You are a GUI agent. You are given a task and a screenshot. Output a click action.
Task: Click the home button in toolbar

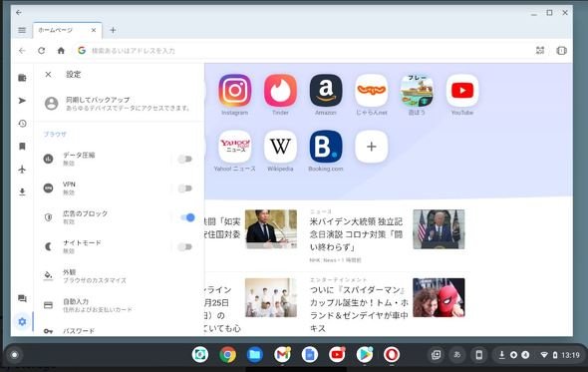point(61,50)
